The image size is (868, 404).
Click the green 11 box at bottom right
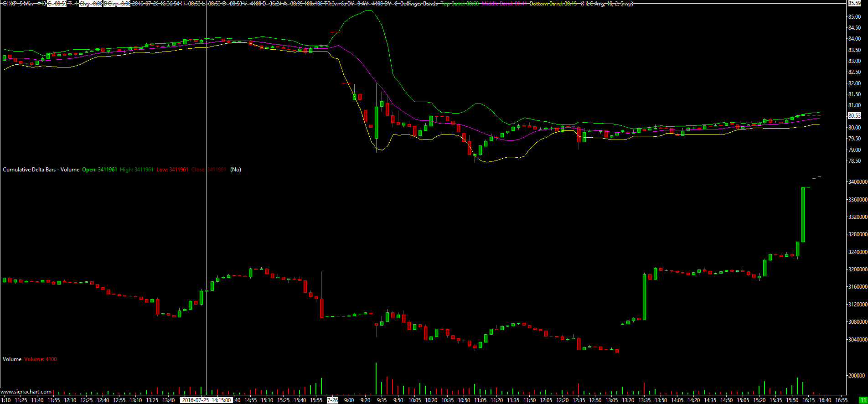point(863,400)
